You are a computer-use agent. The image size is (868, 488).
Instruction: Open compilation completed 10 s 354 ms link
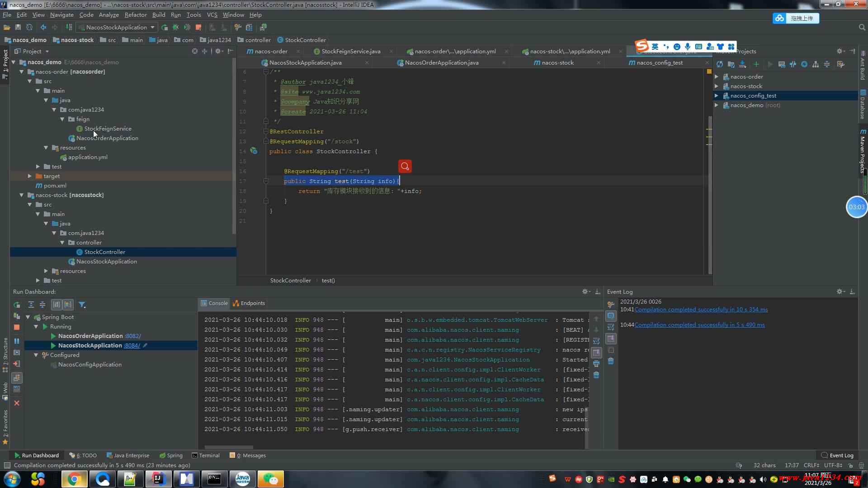tap(701, 310)
